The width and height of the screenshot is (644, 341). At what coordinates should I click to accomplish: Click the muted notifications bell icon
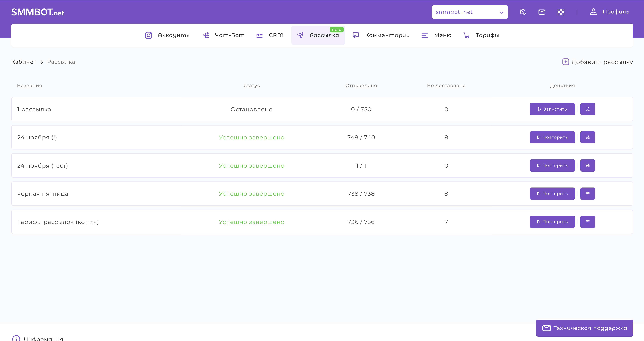523,12
